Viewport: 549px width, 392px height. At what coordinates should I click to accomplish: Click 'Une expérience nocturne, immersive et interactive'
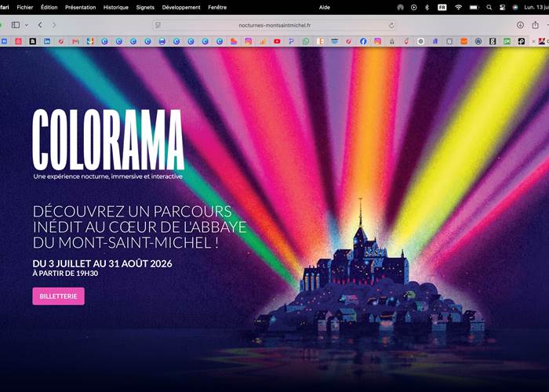(108, 176)
